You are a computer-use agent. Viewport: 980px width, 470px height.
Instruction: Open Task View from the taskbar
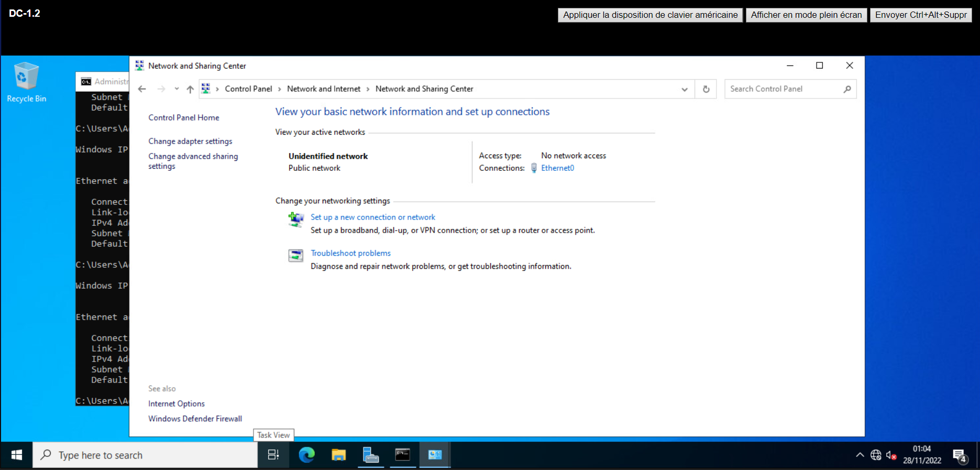coord(273,455)
